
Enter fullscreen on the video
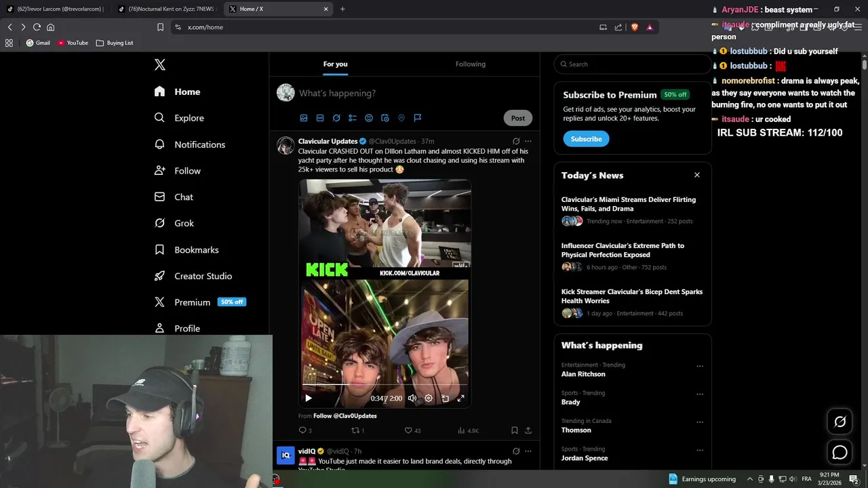[x=461, y=399]
